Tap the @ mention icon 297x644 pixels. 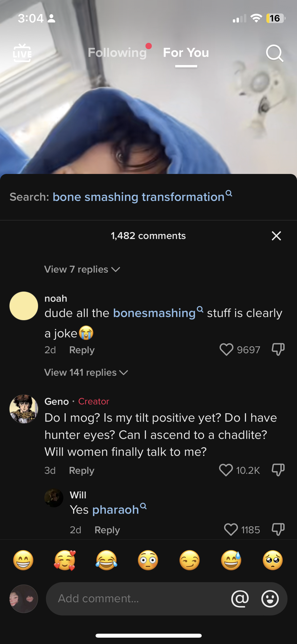pyautogui.click(x=240, y=599)
